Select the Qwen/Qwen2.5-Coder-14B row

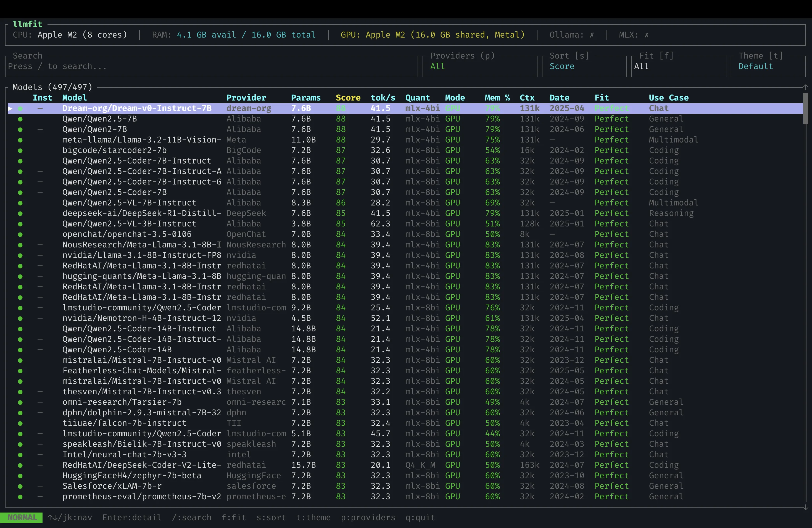tap(405, 350)
